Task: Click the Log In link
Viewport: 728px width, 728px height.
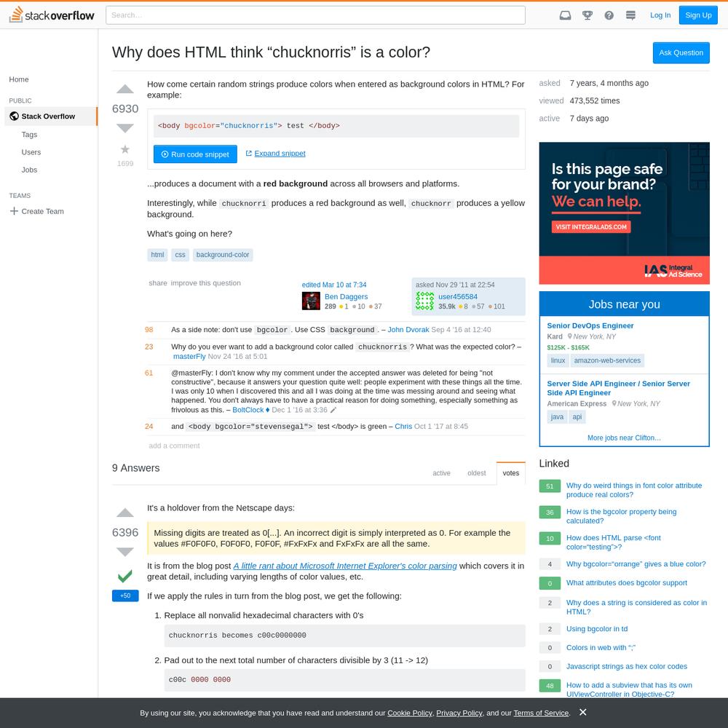Action: pos(660,15)
